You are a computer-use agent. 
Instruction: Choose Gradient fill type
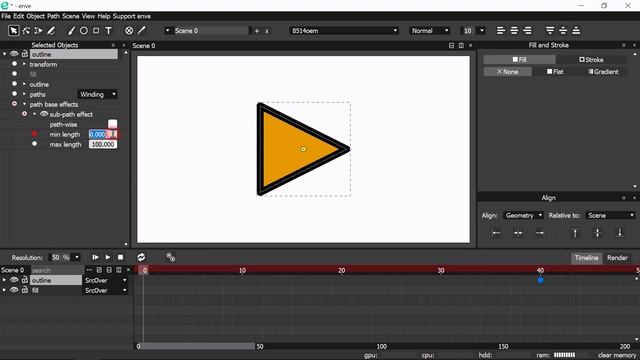click(603, 71)
